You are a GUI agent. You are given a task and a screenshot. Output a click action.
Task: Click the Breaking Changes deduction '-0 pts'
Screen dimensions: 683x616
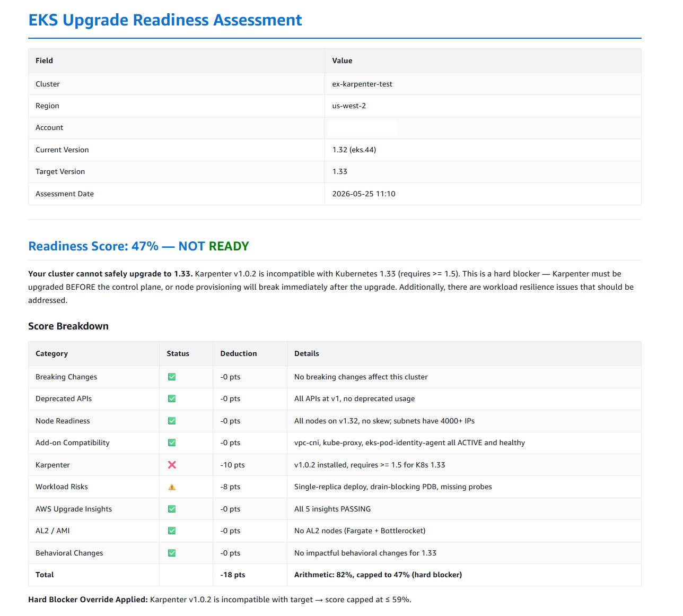[x=230, y=377]
